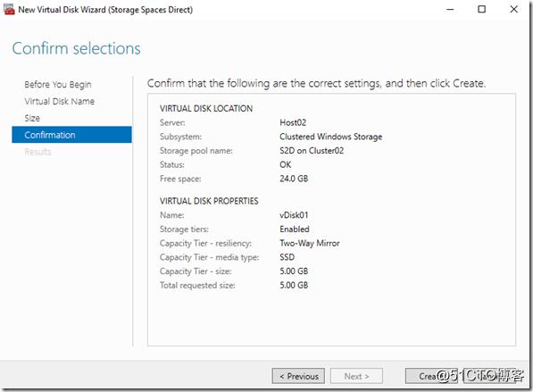Click the Two-Way Mirror resiliency value

click(310, 243)
